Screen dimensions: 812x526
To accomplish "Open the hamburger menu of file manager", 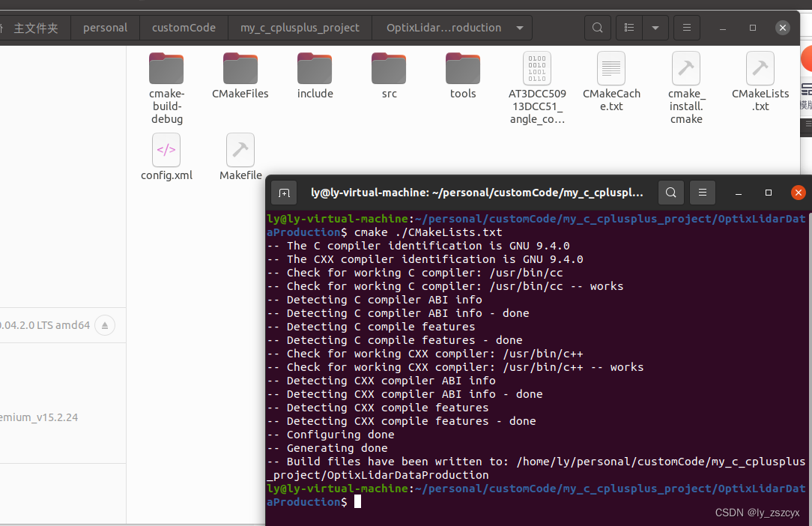I will click(687, 27).
